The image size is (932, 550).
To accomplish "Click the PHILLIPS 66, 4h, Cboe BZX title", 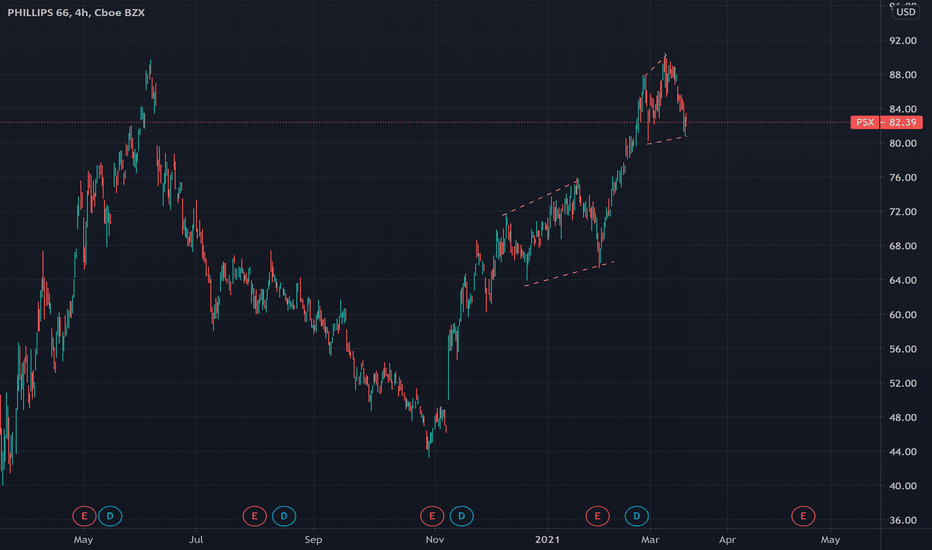I will (x=76, y=12).
